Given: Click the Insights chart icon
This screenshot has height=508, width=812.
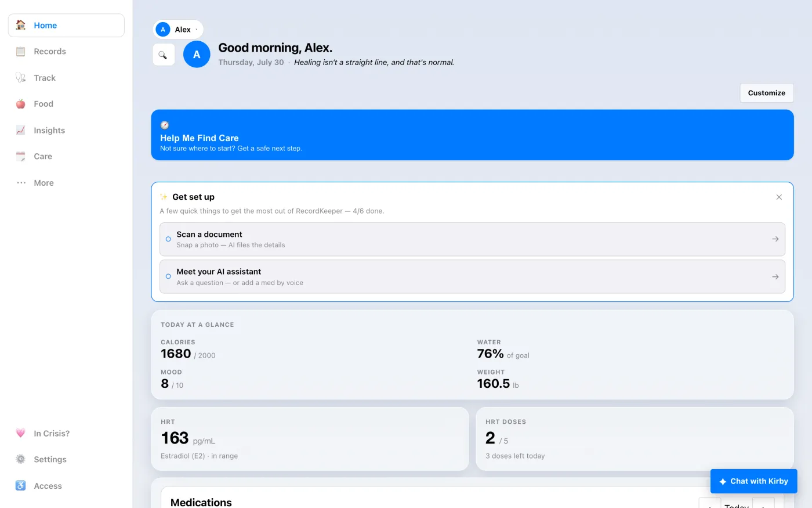Looking at the screenshot, I should 21,130.
